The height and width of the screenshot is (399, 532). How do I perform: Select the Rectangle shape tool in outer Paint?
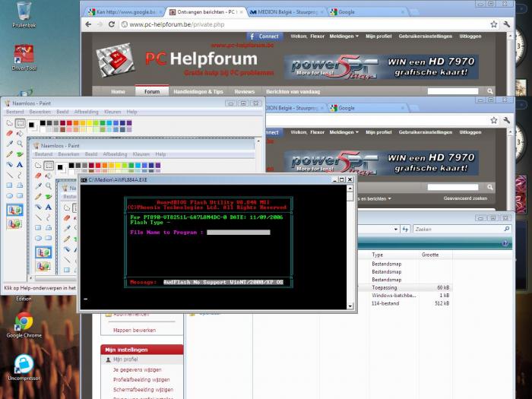[9, 185]
